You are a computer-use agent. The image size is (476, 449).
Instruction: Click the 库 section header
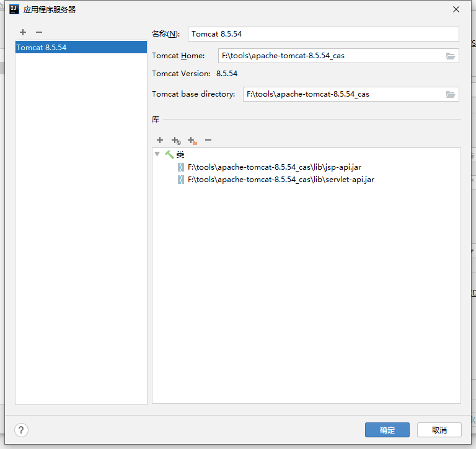(x=156, y=120)
